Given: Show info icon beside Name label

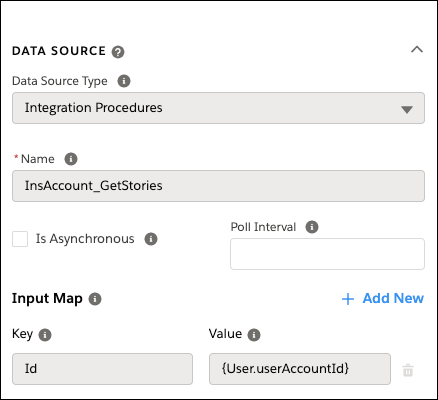Looking at the screenshot, I should [71, 159].
